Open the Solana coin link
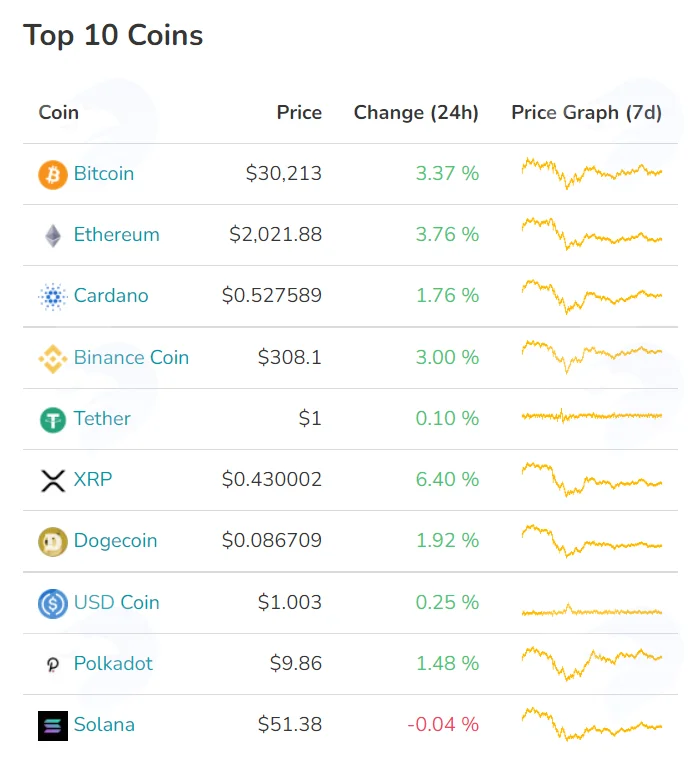The width and height of the screenshot is (698, 763). click(x=104, y=725)
